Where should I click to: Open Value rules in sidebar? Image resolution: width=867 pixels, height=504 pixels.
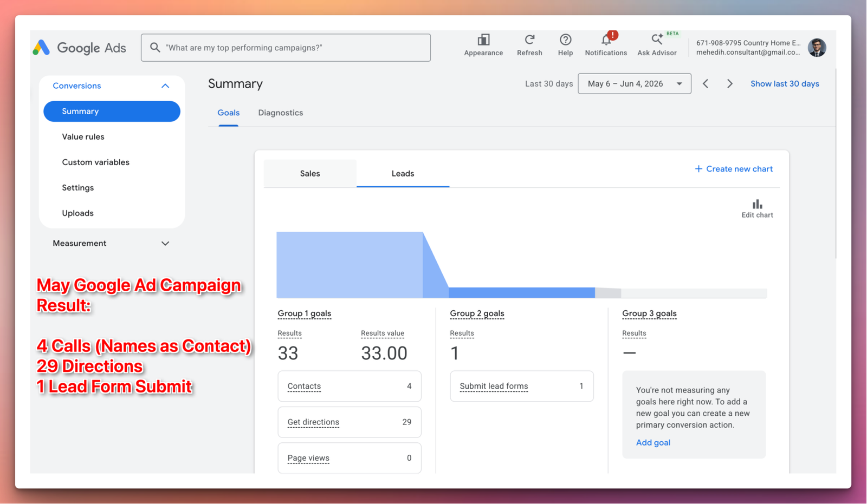[x=83, y=137]
